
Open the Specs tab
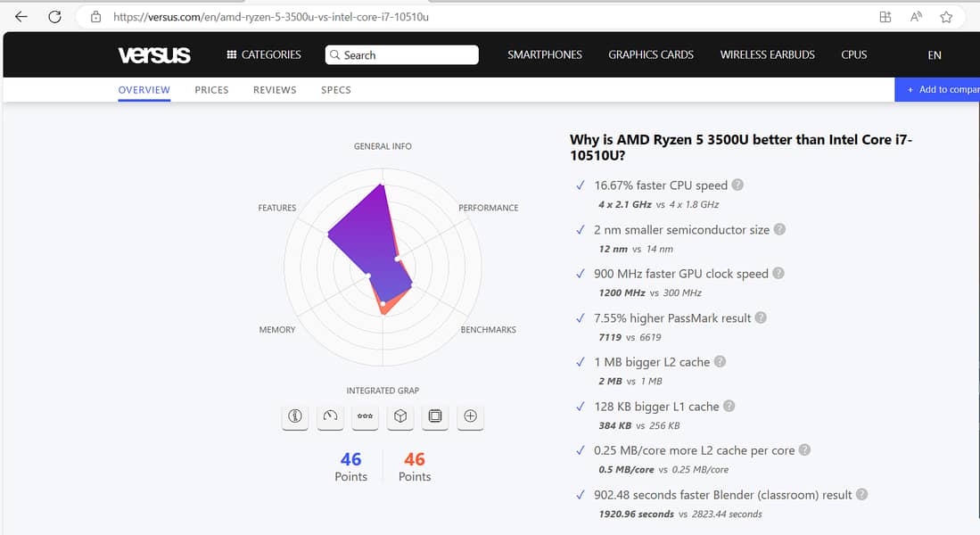point(336,90)
